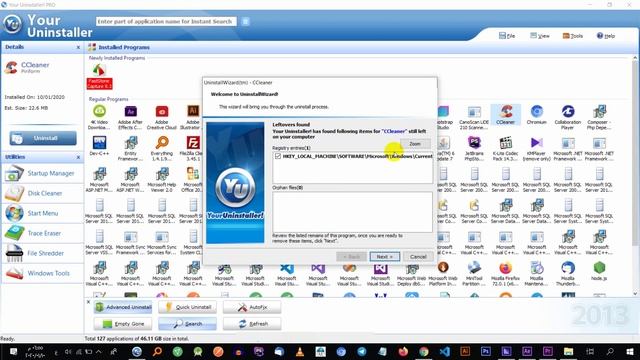
Task: Open the Startup Manager utility
Action: point(42,173)
